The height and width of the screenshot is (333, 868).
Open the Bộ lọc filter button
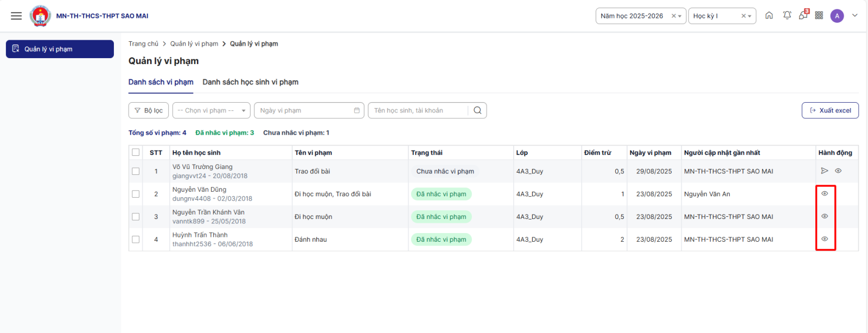[149, 110]
